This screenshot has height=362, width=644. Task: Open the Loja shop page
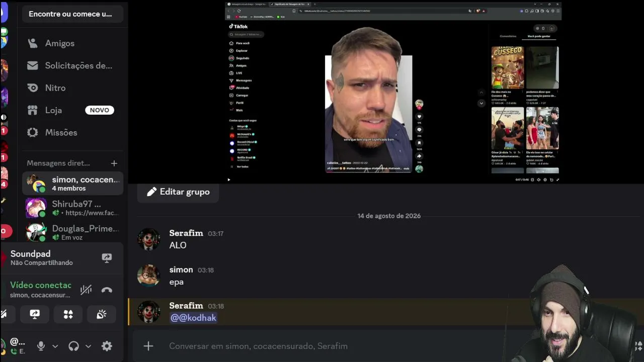(x=72, y=110)
